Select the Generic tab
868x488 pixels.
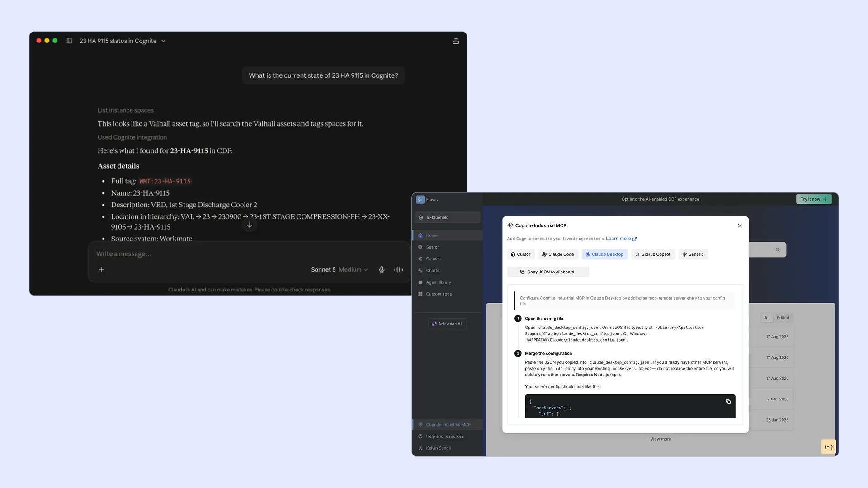(x=693, y=254)
